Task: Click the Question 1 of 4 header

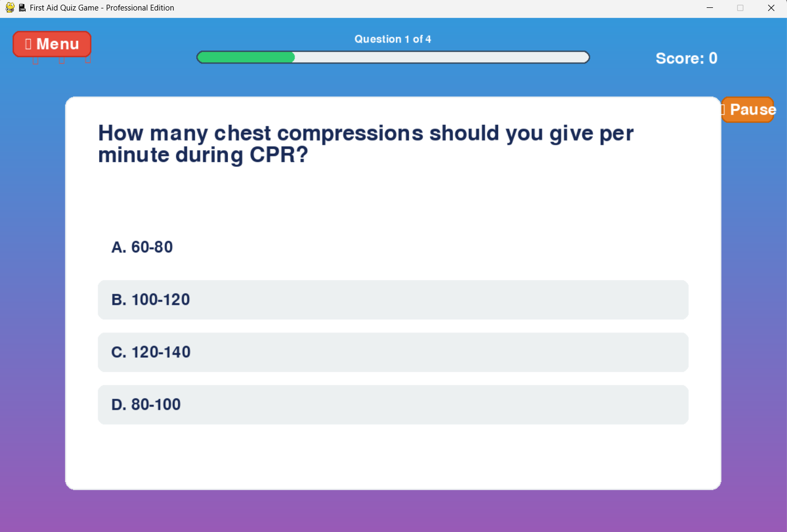Action: 393,39
